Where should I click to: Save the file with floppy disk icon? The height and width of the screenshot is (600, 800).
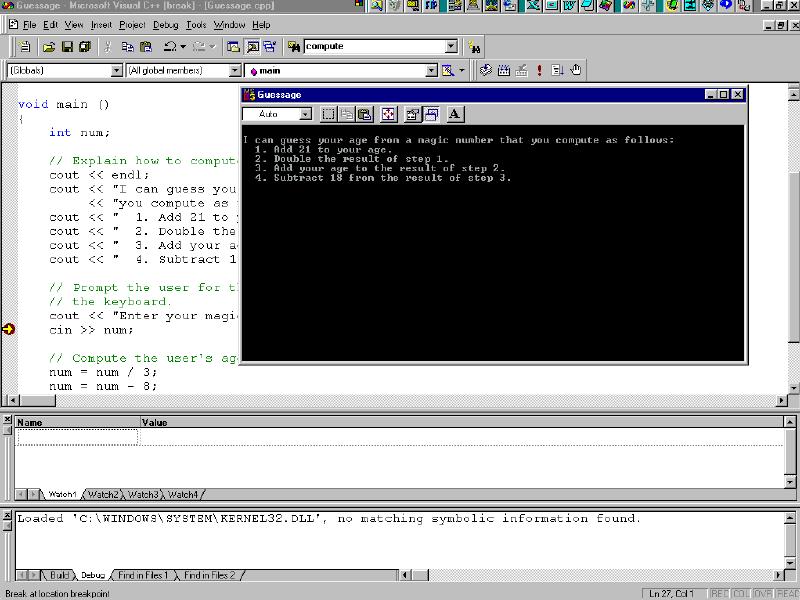point(67,47)
